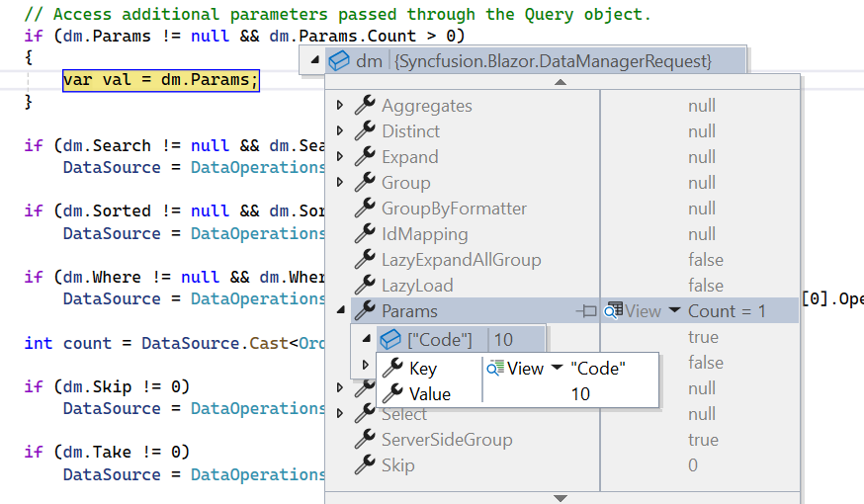Screen dimensions: 864x504
Task: Click the Value row's 10
Action: click(x=580, y=394)
